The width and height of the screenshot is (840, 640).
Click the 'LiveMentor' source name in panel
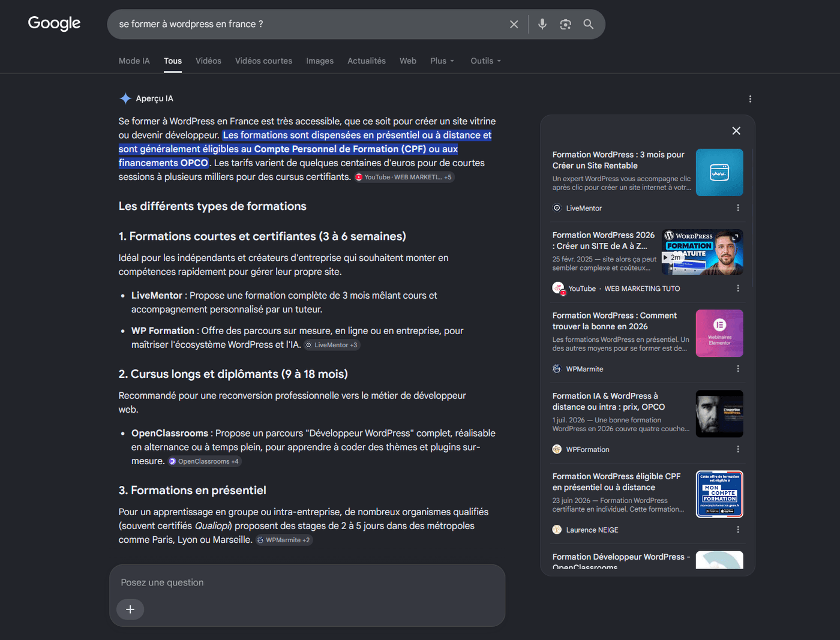click(x=584, y=208)
